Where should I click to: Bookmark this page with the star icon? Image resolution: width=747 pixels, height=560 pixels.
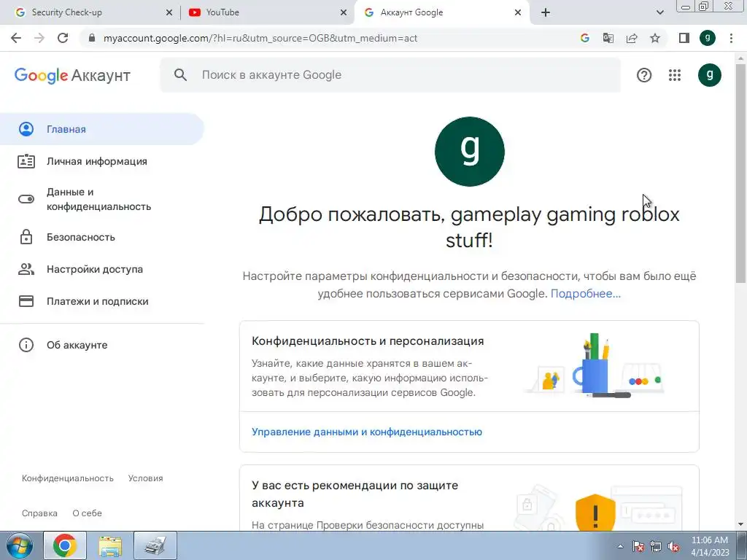[655, 38]
